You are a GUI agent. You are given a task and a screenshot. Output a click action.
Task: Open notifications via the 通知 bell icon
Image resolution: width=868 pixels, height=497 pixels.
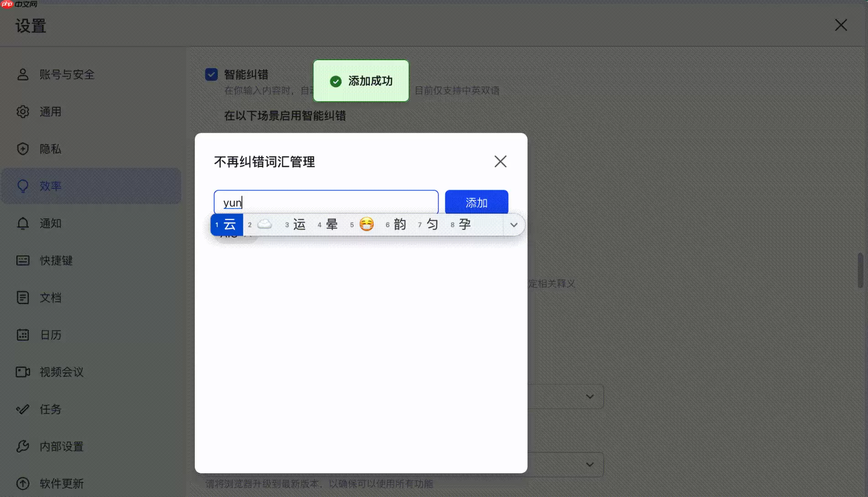(22, 223)
